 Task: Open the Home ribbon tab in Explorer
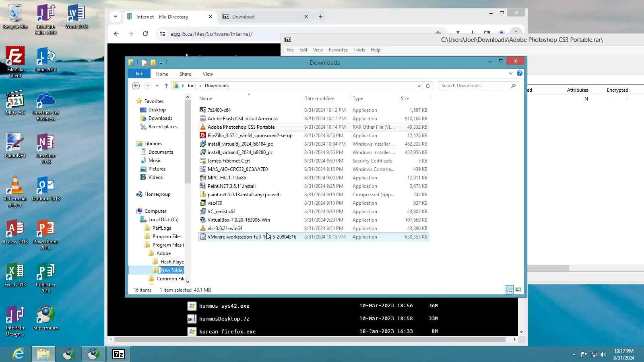tap(162, 74)
